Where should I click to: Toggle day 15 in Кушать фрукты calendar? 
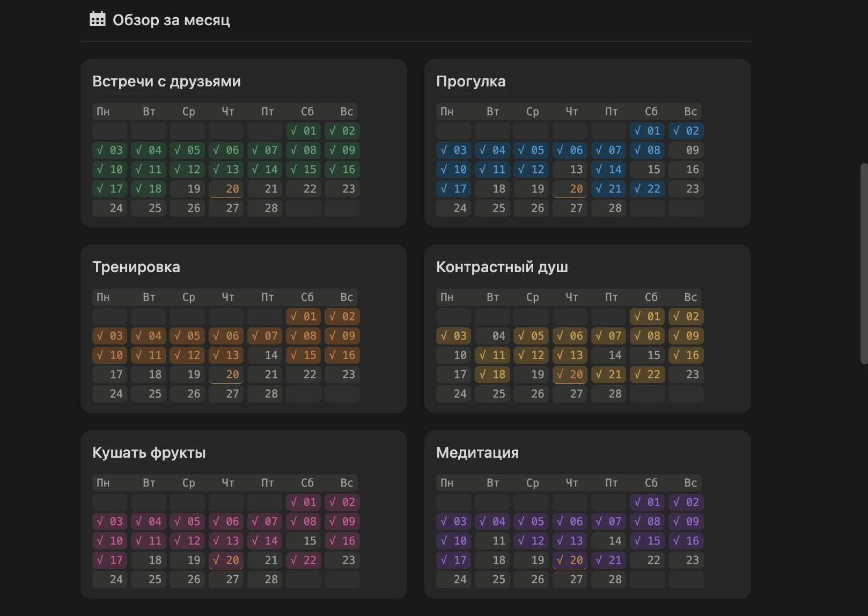click(x=304, y=541)
